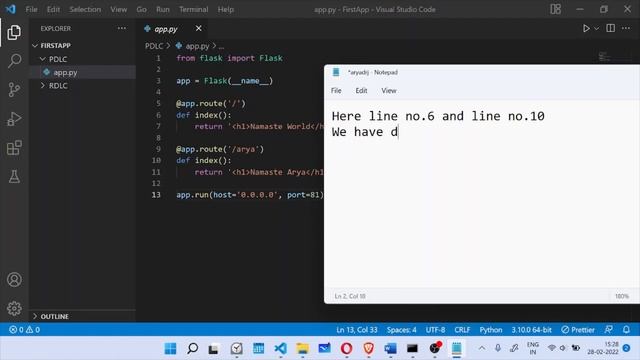Image resolution: width=640 pixels, height=360 pixels.
Task: Open the Run menu
Action: coord(162,9)
